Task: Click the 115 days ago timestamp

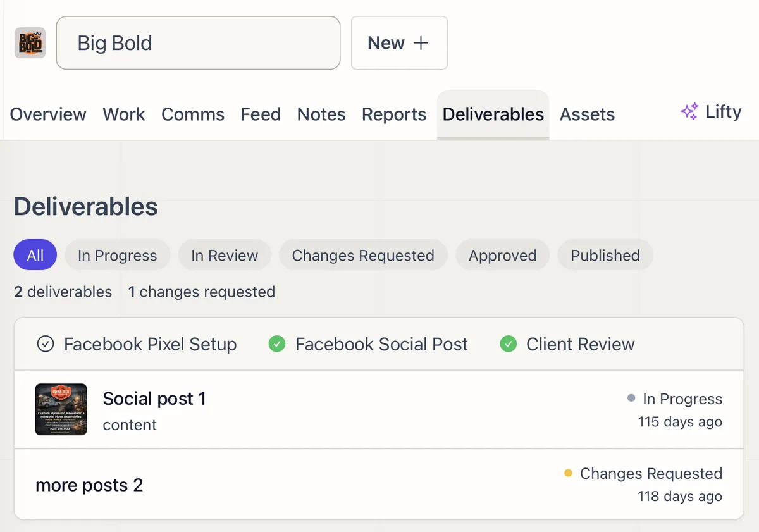Action: coord(680,422)
